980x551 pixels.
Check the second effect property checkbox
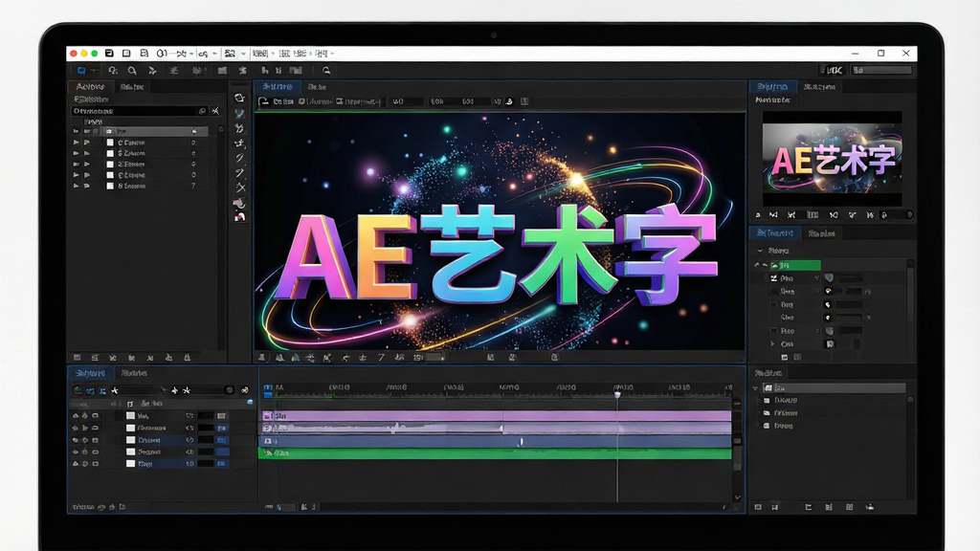click(773, 292)
